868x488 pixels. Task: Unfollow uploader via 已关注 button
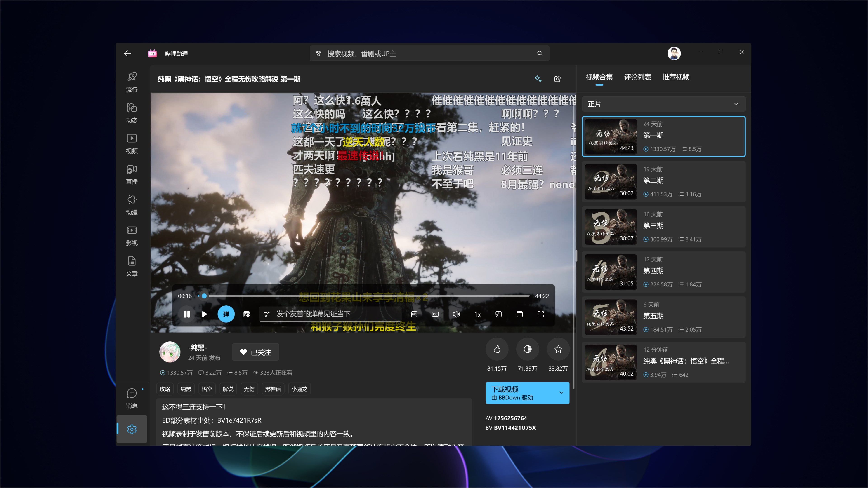click(255, 352)
